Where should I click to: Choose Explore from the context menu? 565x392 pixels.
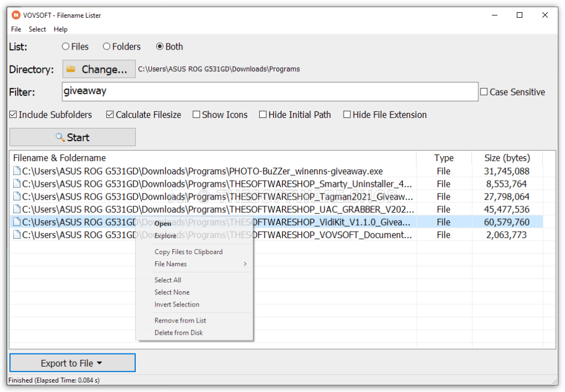pos(166,236)
